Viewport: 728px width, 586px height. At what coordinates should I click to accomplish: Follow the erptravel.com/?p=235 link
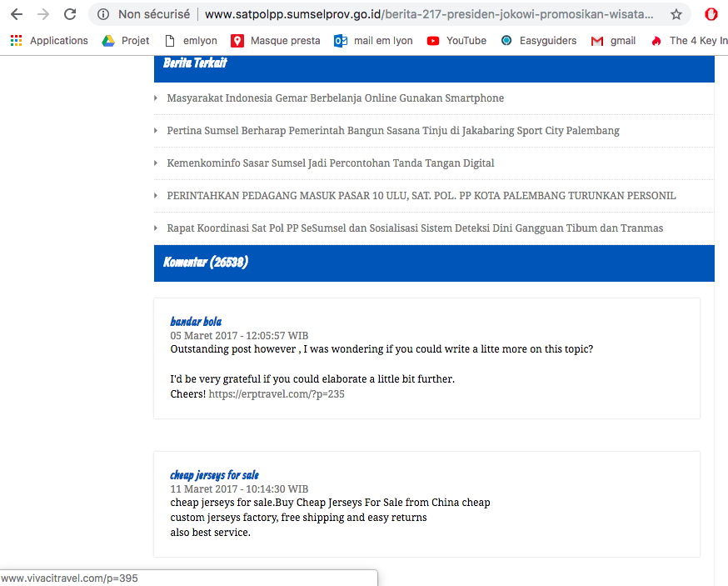277,394
